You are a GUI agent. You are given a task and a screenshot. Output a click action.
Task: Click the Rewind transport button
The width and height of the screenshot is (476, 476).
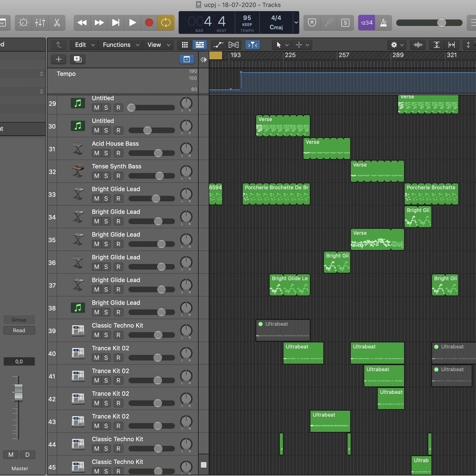coord(82,23)
